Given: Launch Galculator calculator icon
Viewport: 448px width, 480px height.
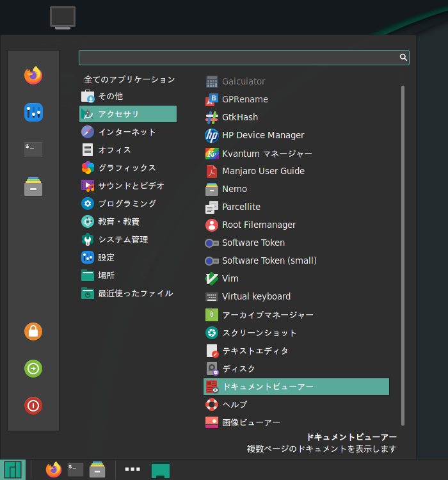Looking at the screenshot, I should point(212,81).
